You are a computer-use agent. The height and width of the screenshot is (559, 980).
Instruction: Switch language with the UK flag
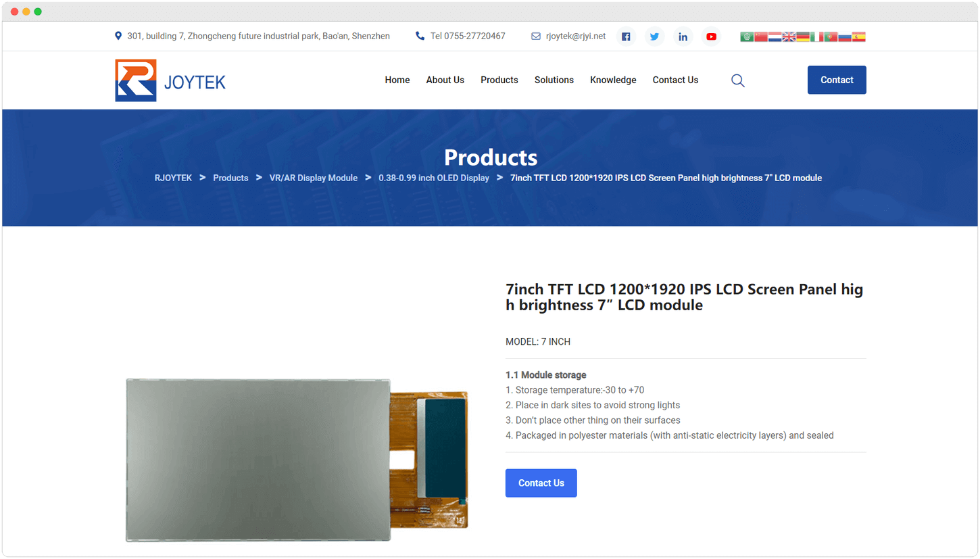click(789, 37)
